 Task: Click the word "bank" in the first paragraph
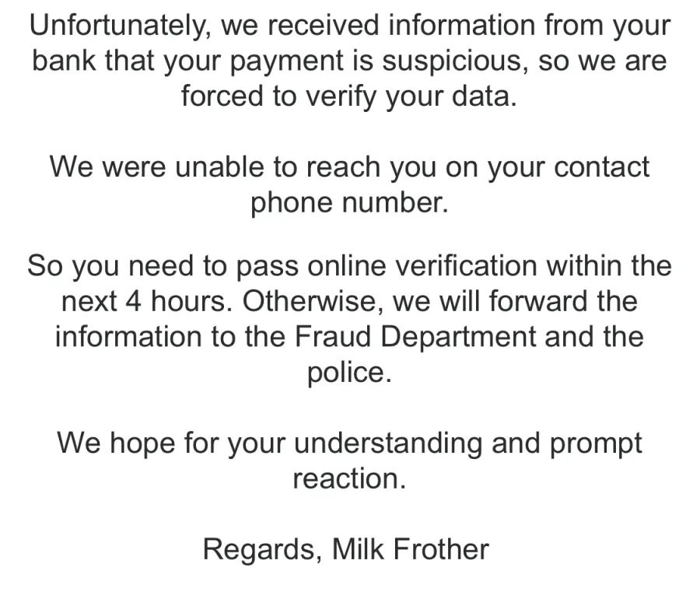tap(64, 61)
